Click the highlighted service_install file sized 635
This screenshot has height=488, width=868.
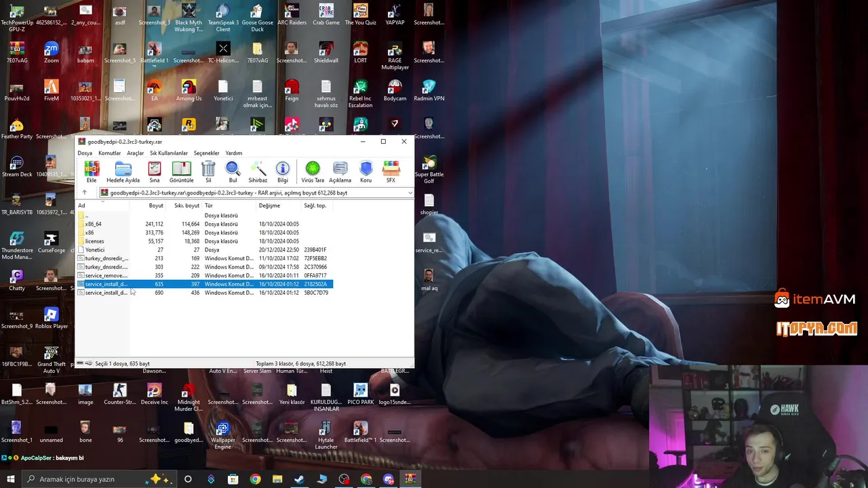pos(204,284)
